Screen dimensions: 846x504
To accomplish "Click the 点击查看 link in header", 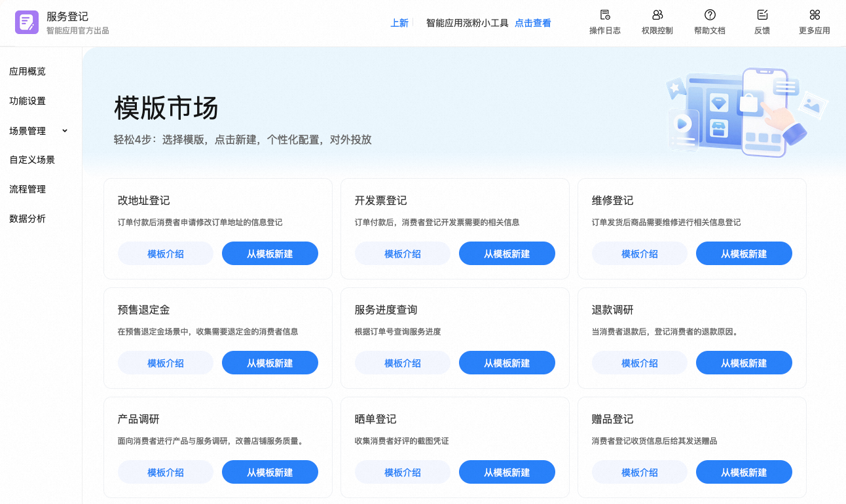I will [532, 23].
